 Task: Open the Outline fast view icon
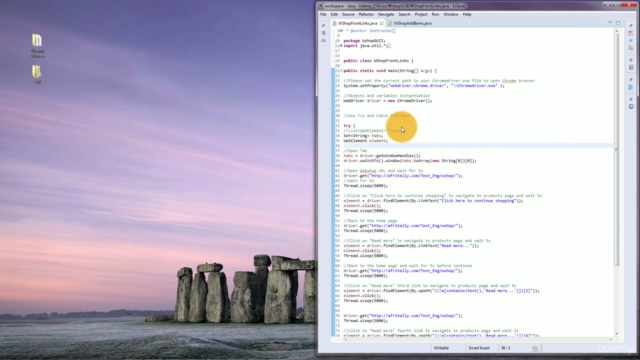(631, 67)
